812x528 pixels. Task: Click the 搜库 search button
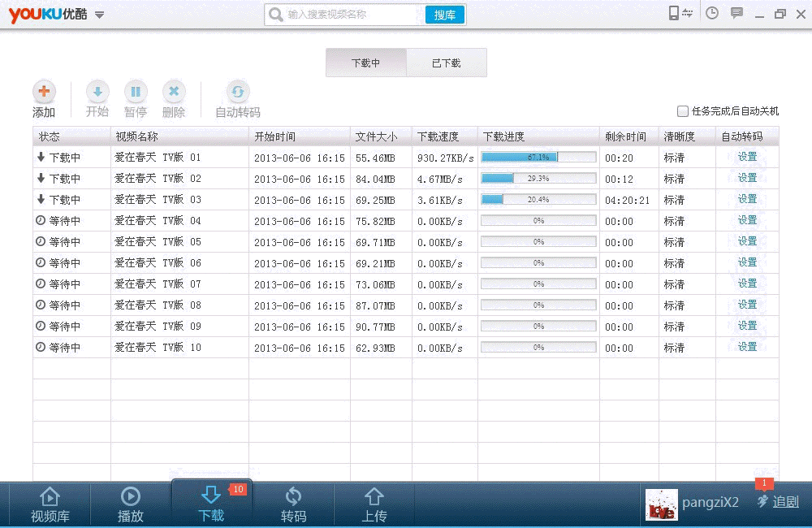pos(444,15)
